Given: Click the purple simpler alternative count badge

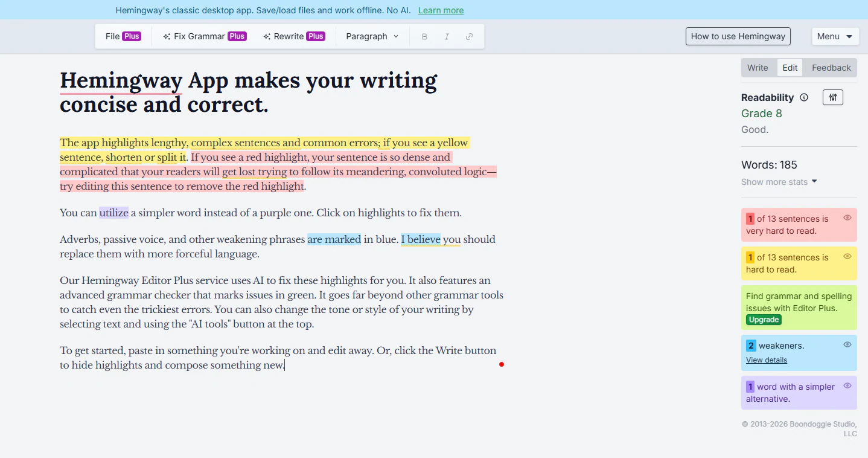Looking at the screenshot, I should [750, 387].
